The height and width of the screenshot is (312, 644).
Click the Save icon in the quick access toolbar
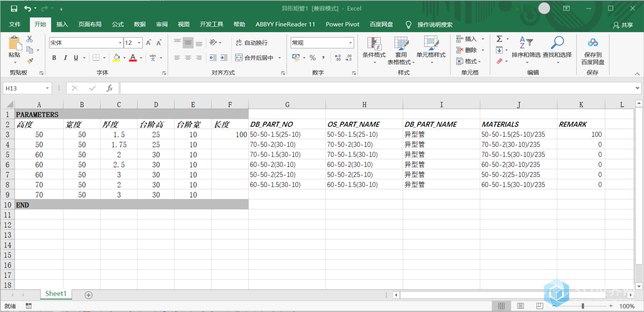(14, 9)
